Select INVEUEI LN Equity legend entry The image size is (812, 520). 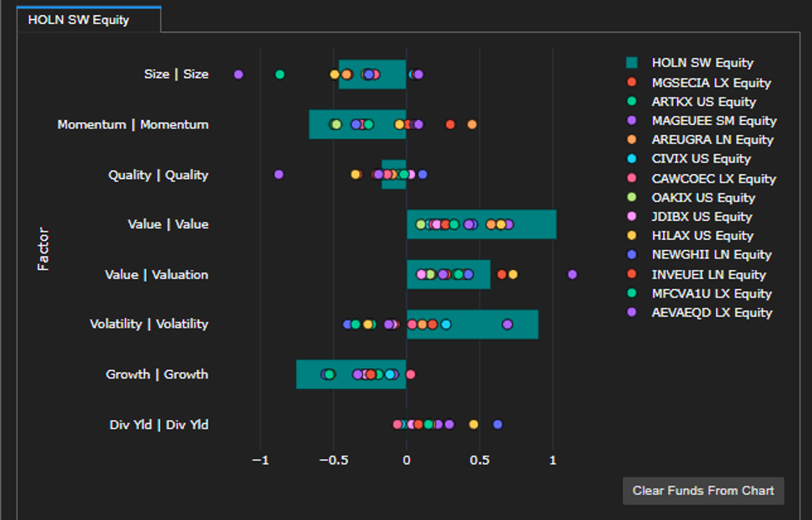[x=695, y=274]
